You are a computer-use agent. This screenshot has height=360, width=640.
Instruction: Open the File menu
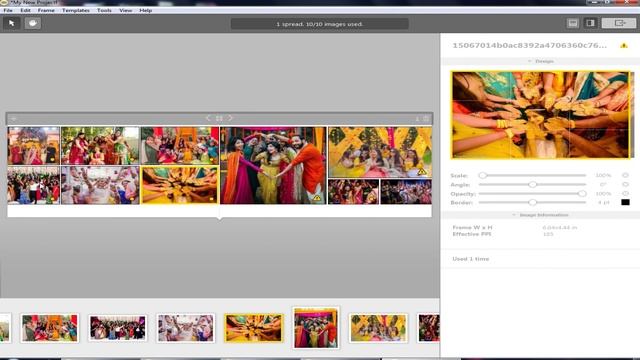pyautogui.click(x=8, y=10)
